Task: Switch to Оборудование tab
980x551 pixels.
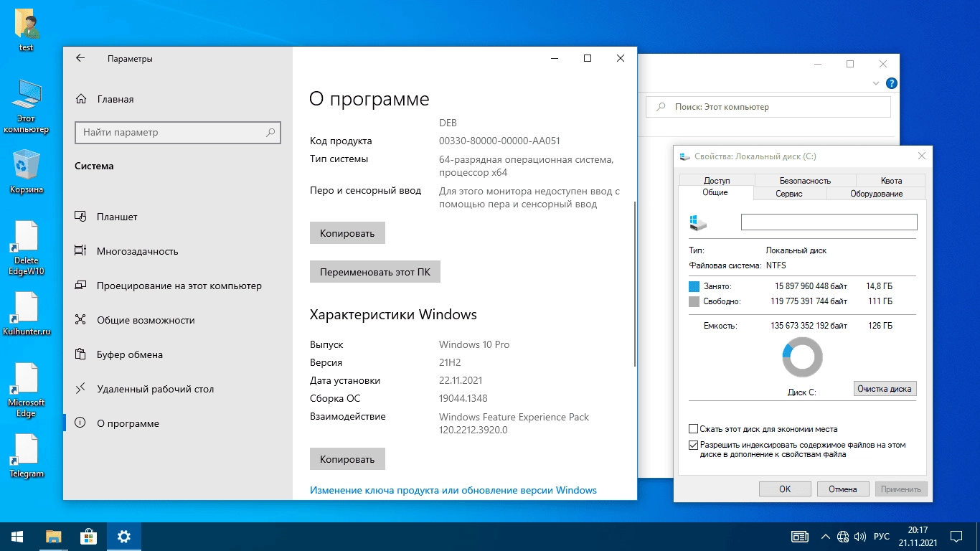Action: coord(876,194)
